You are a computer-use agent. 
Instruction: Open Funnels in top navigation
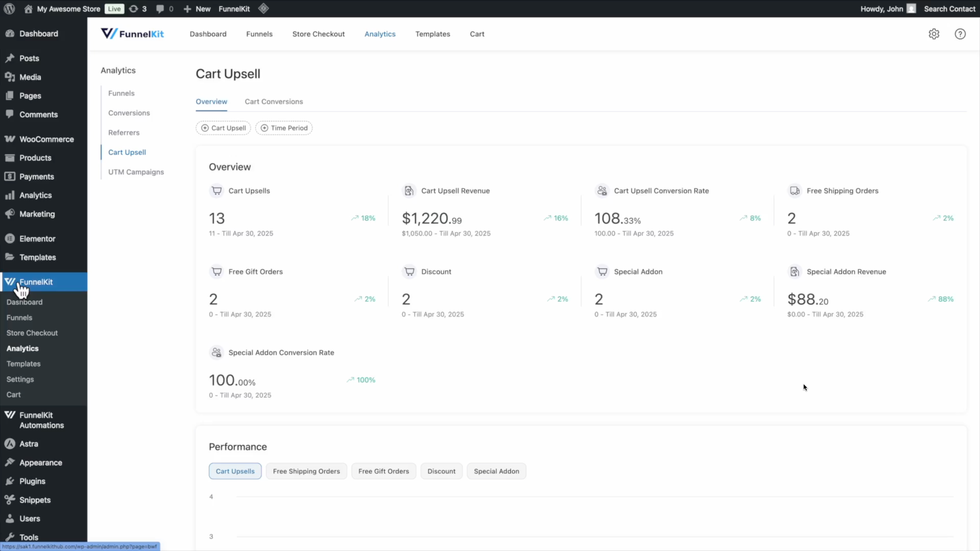[x=259, y=34]
